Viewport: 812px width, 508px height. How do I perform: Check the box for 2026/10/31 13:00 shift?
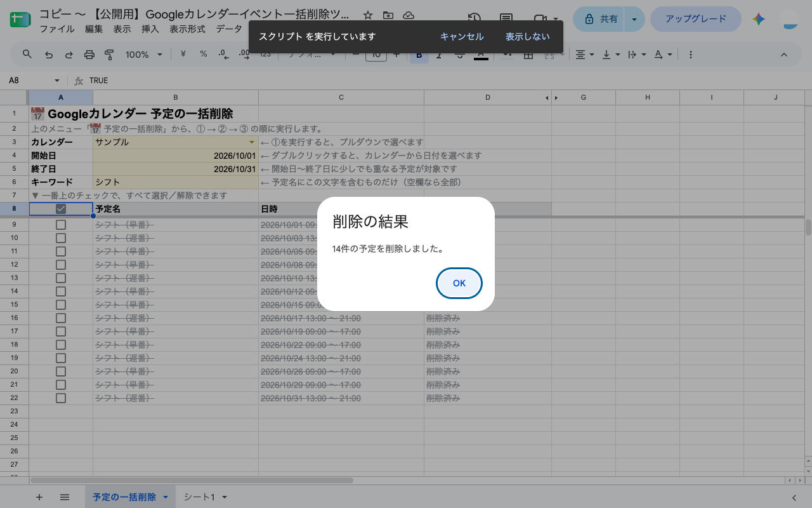61,398
